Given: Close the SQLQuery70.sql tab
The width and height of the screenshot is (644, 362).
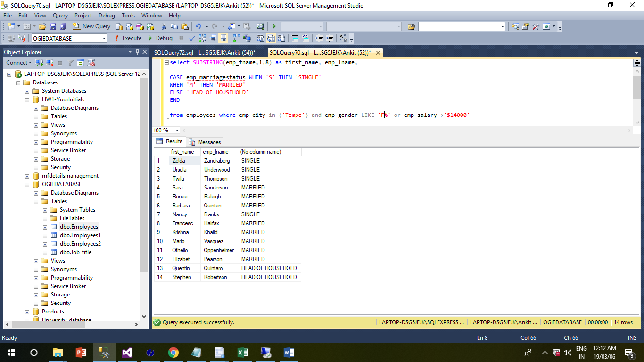Looking at the screenshot, I should (378, 52).
